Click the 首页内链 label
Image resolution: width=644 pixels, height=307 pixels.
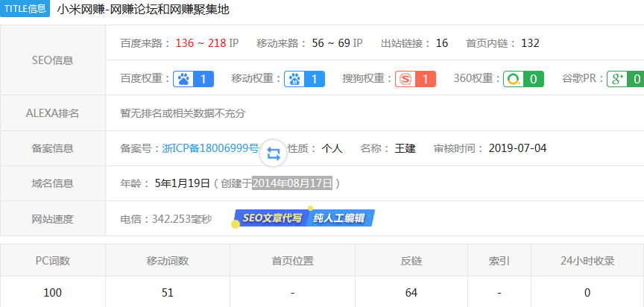[491, 43]
